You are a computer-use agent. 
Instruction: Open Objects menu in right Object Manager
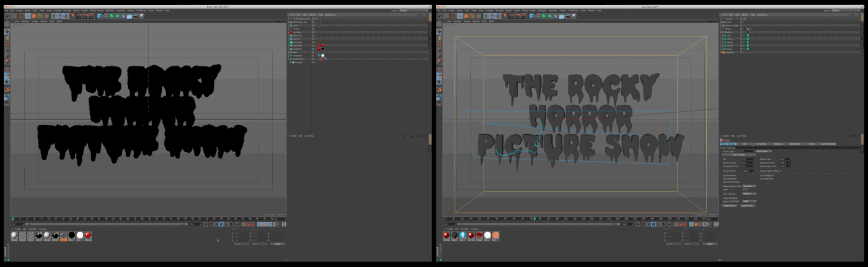point(745,15)
